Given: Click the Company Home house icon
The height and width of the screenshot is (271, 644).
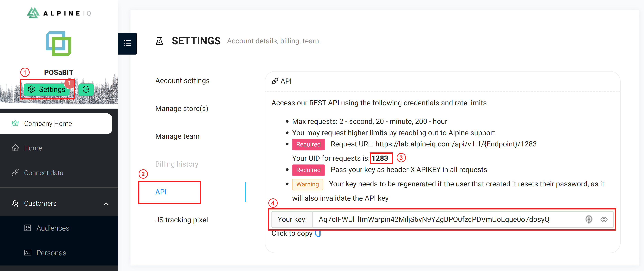Looking at the screenshot, I should click(x=15, y=123).
